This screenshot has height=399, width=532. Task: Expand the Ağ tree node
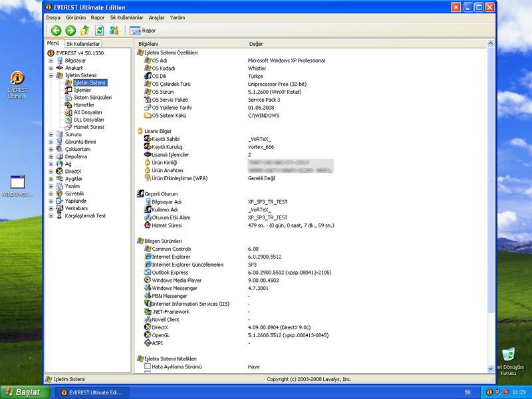pyautogui.click(x=51, y=164)
